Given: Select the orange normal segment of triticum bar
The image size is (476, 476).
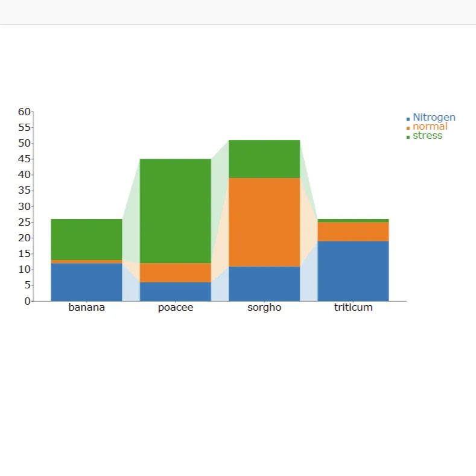Looking at the screenshot, I should pos(353,232).
